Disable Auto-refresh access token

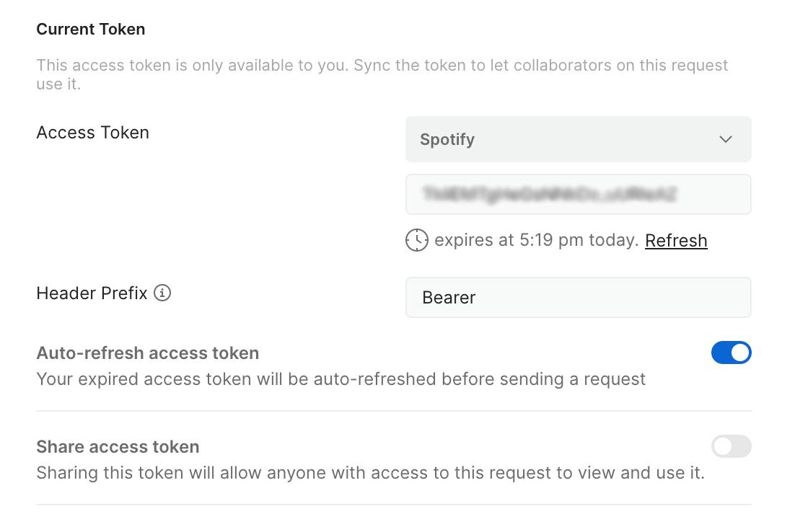(732, 353)
